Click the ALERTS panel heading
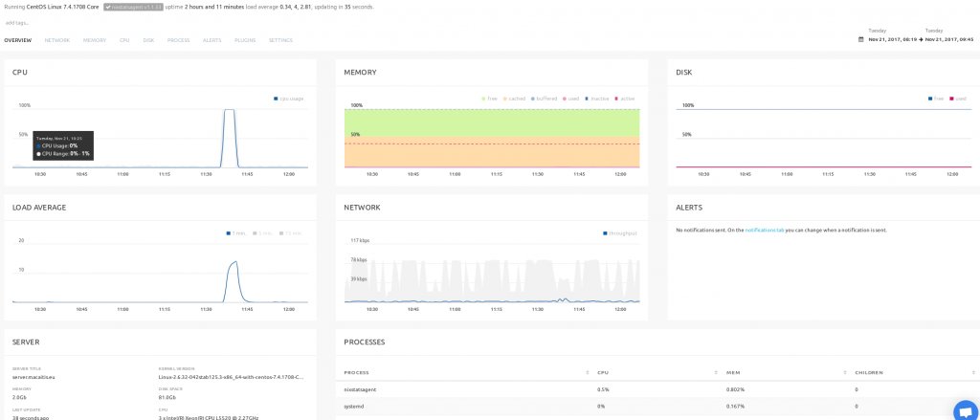 point(689,208)
